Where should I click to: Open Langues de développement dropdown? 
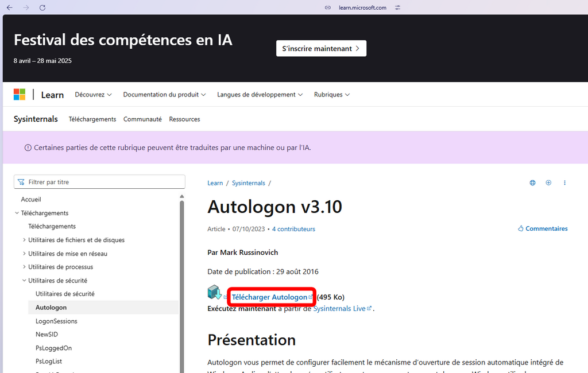click(x=260, y=95)
